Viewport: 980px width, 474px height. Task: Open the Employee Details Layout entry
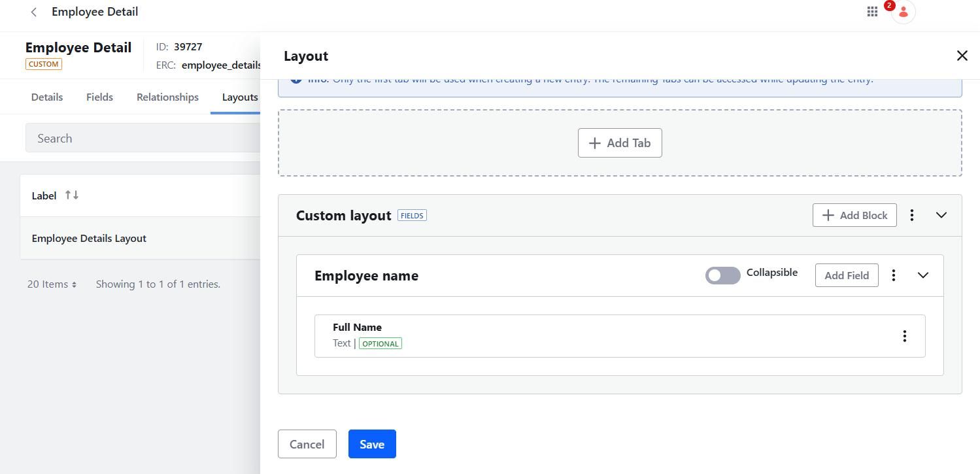pos(89,238)
